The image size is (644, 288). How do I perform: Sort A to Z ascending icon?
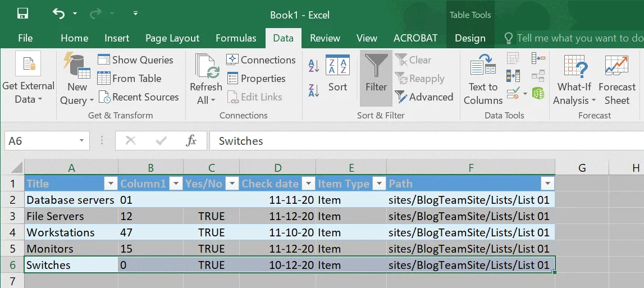coord(314,66)
